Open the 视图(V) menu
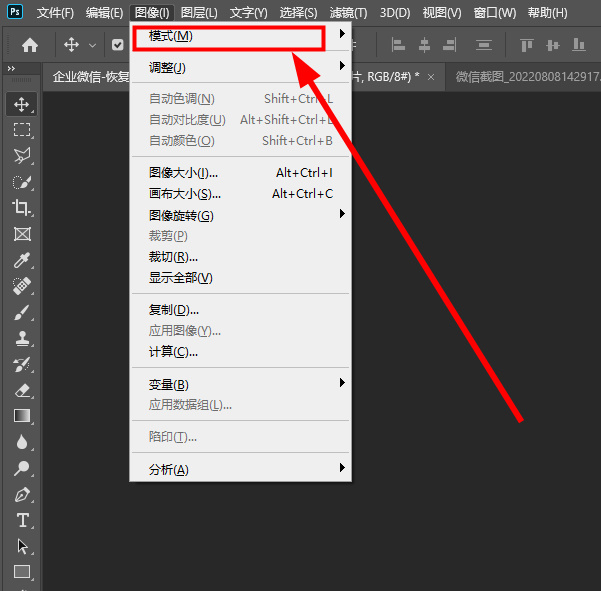Screen dimensions: 601x591 442,13
